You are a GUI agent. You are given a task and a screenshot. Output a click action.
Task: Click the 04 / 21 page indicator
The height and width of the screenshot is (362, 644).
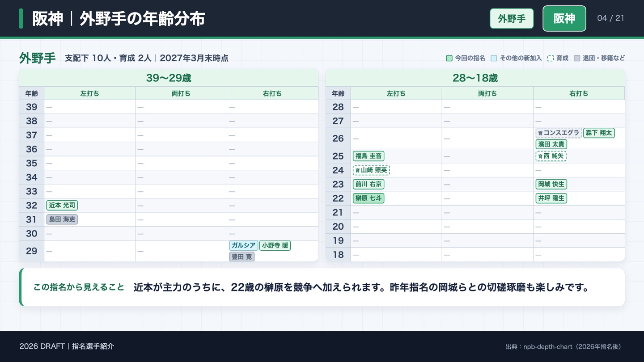click(x=610, y=18)
